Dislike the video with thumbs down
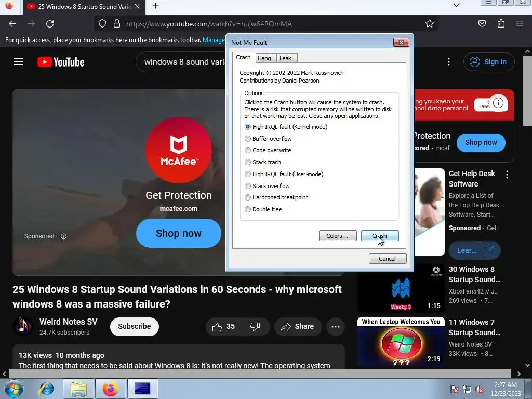 255,327
